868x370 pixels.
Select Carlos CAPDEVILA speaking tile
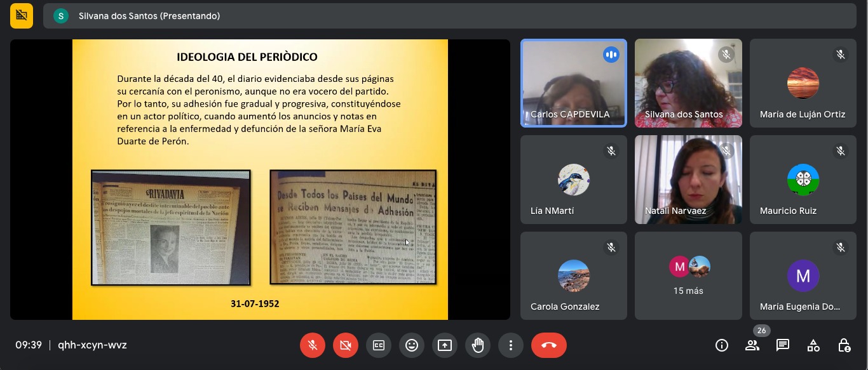tap(574, 83)
